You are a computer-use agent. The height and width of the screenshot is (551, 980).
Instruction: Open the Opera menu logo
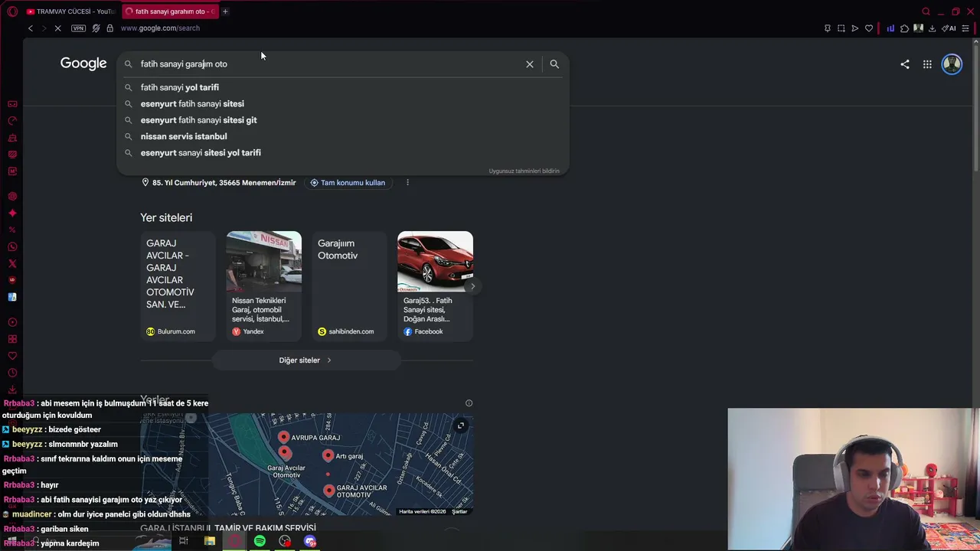pyautogui.click(x=12, y=11)
